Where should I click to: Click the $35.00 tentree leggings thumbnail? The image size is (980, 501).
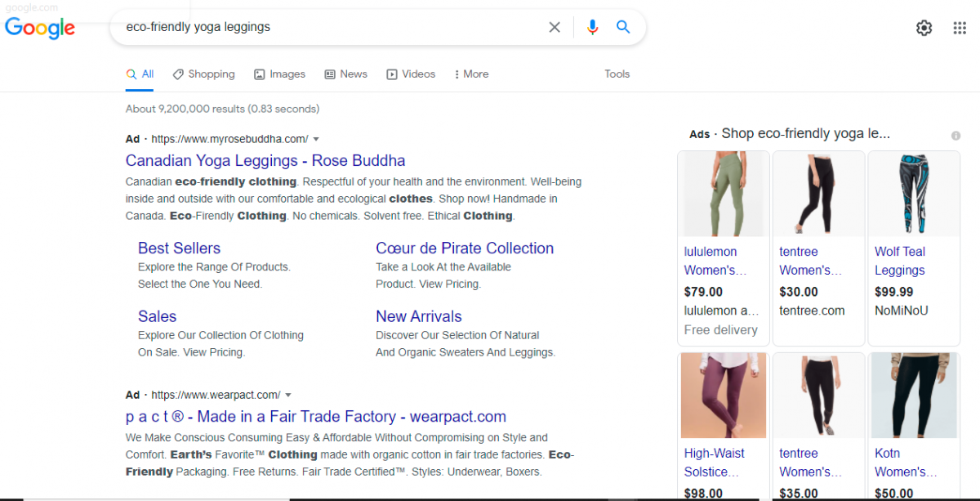coord(818,396)
